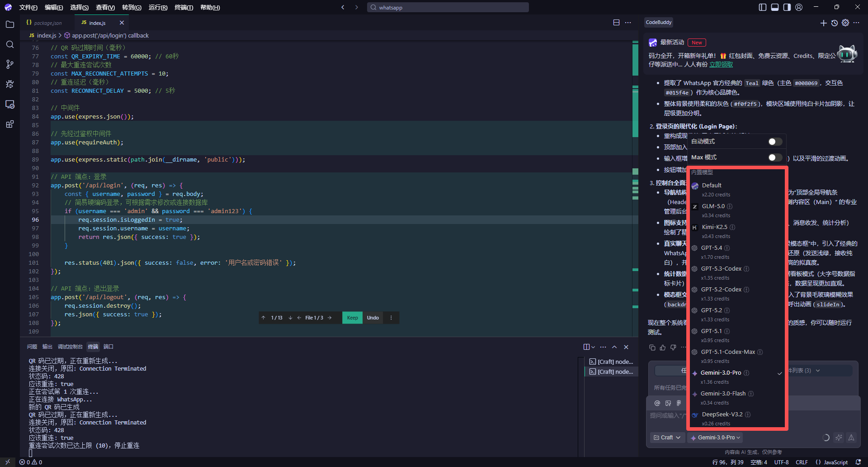The image size is (868, 467).
Task: Open the Gemini-3.0-Pro model selector dropdown
Action: (x=716, y=438)
